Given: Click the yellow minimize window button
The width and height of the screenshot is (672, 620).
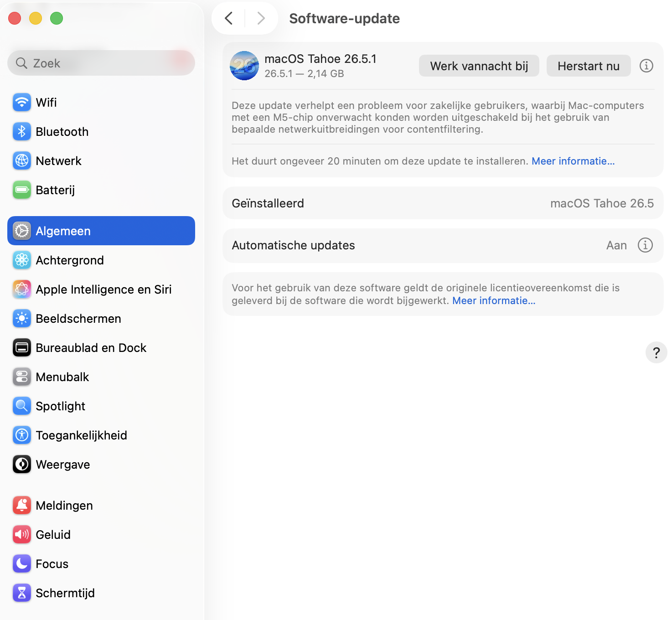Looking at the screenshot, I should click(x=36, y=18).
